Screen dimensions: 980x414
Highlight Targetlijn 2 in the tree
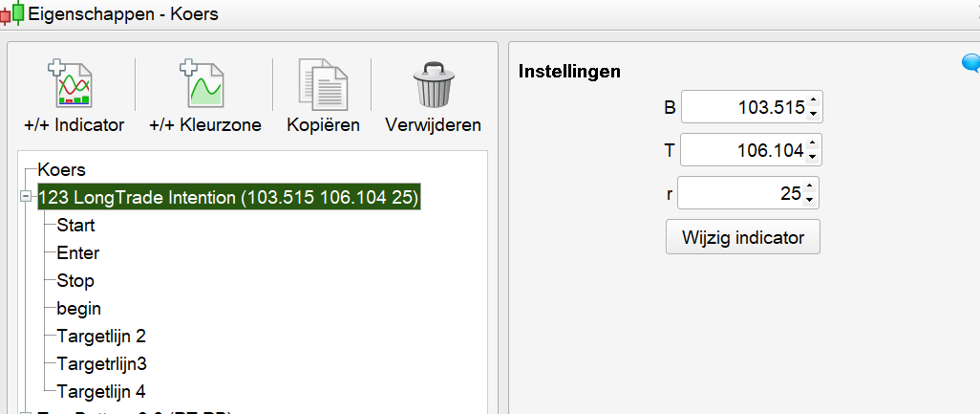101,337
